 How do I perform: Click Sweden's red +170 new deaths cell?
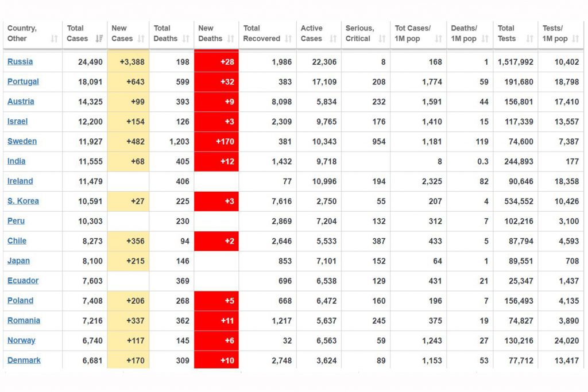216,142
